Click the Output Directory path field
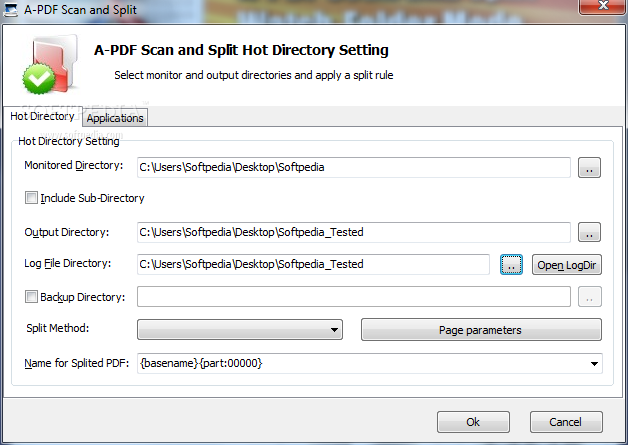 coord(354,232)
